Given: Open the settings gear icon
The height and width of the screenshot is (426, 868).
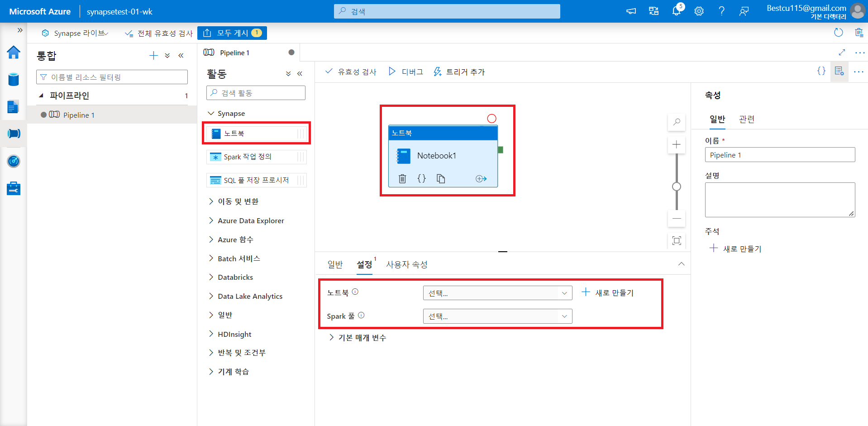Looking at the screenshot, I should 699,11.
